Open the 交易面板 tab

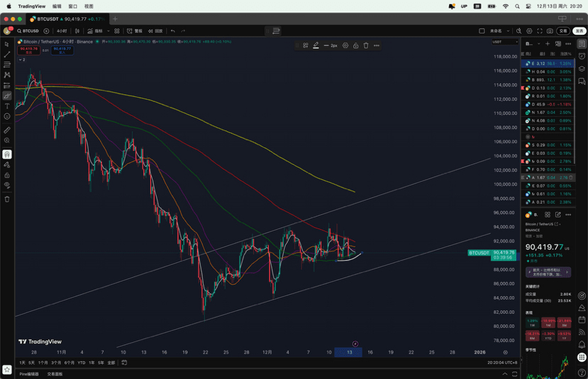55,374
